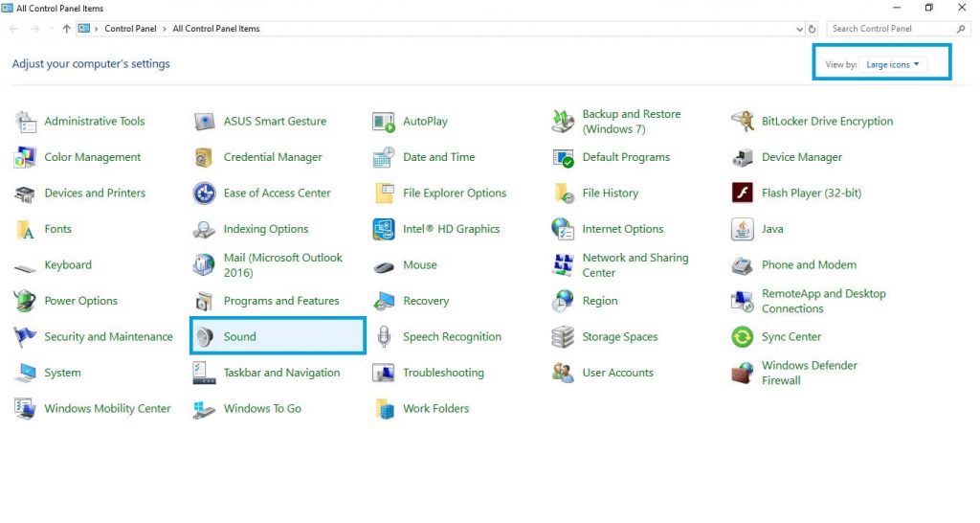Viewport: 980px width, 523px height.
Task: Click the Mail (Microsoft Outlook 2016) icon
Action: click(x=205, y=265)
